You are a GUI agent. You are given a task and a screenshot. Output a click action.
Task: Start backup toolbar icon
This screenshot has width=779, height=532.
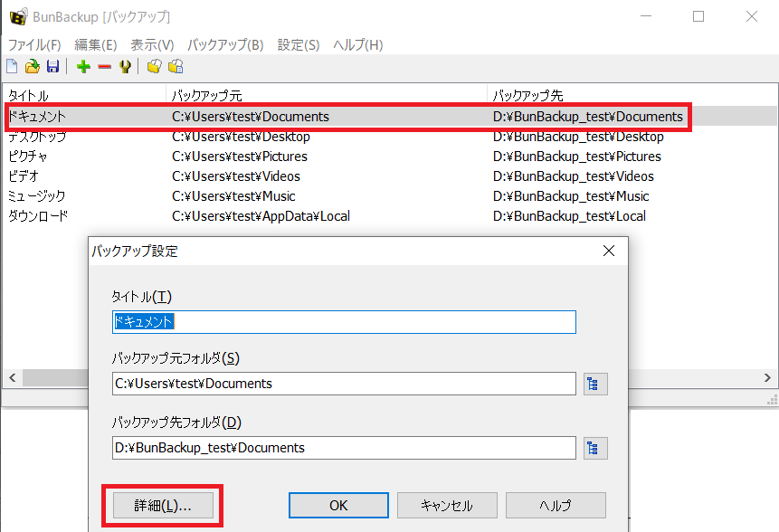[155, 66]
